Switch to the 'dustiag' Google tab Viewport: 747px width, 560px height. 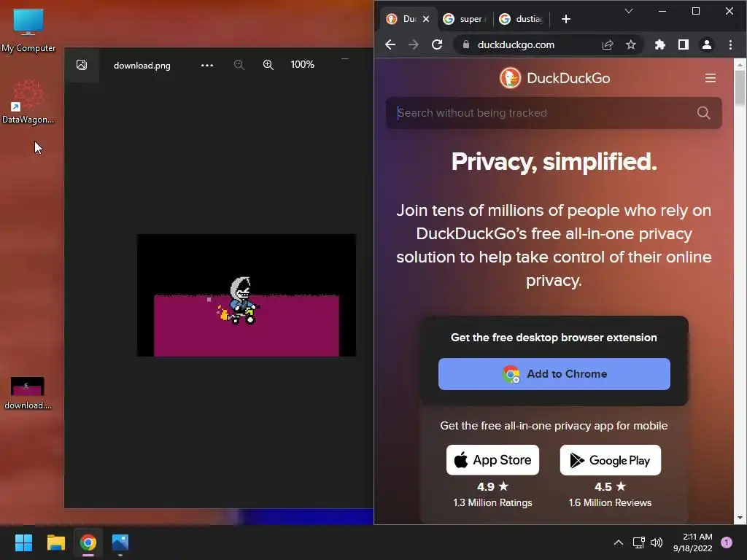click(521, 19)
